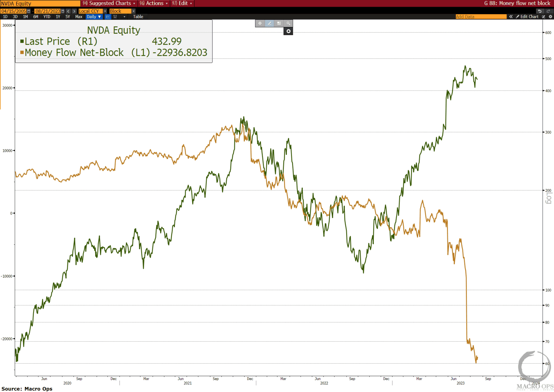Open the start date calendar picker
The width and height of the screenshot is (554, 392).
(x=29, y=11)
